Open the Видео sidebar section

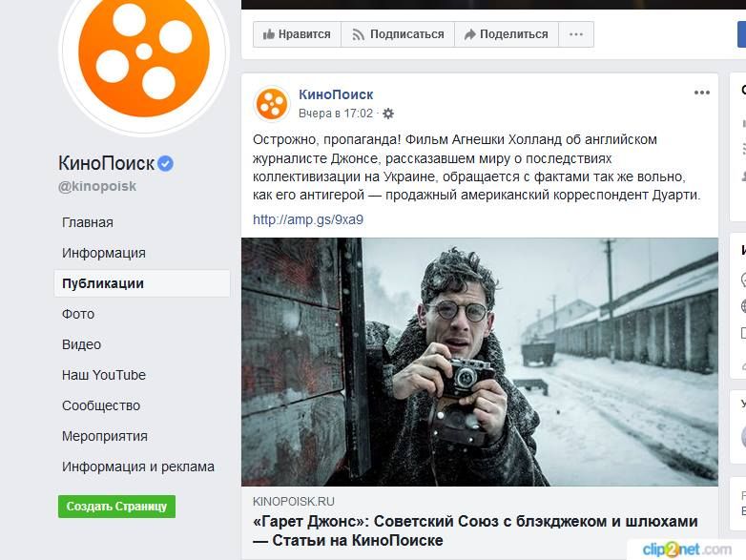pos(81,344)
